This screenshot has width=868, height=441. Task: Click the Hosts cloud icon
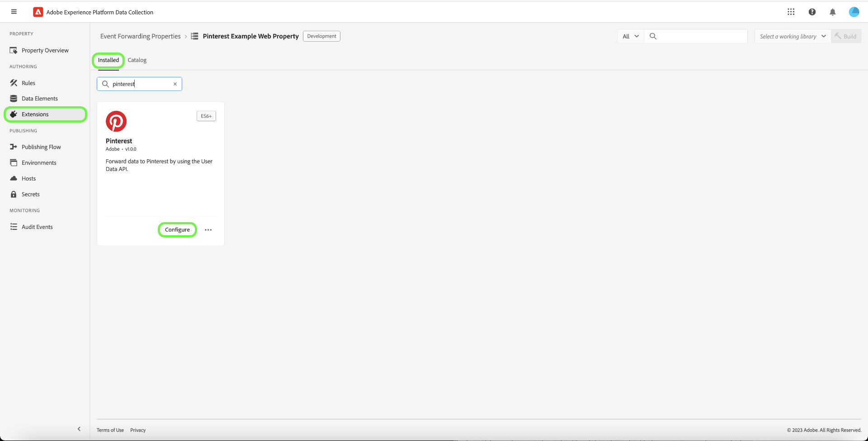pyautogui.click(x=14, y=179)
